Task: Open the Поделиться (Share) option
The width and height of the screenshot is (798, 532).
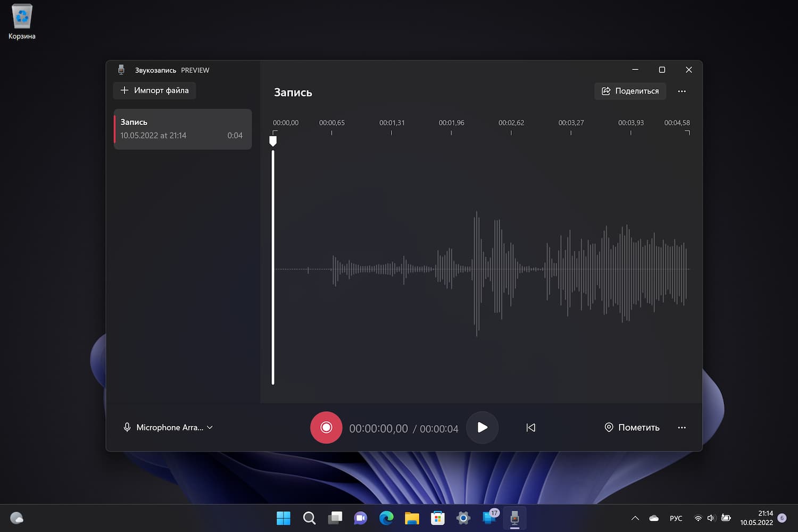Action: click(630, 91)
